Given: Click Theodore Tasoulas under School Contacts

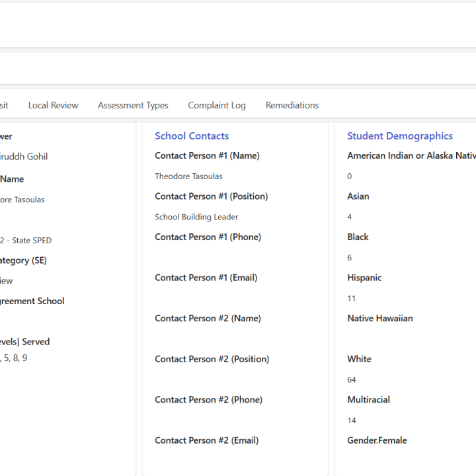Looking at the screenshot, I should [x=188, y=177].
